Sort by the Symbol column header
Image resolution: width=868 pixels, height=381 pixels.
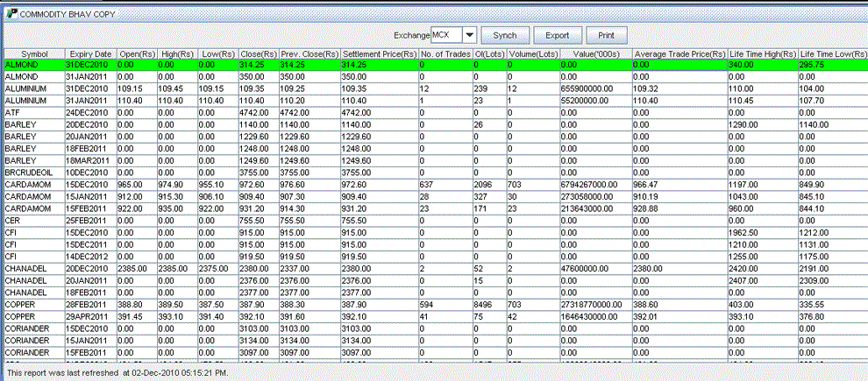click(x=34, y=54)
